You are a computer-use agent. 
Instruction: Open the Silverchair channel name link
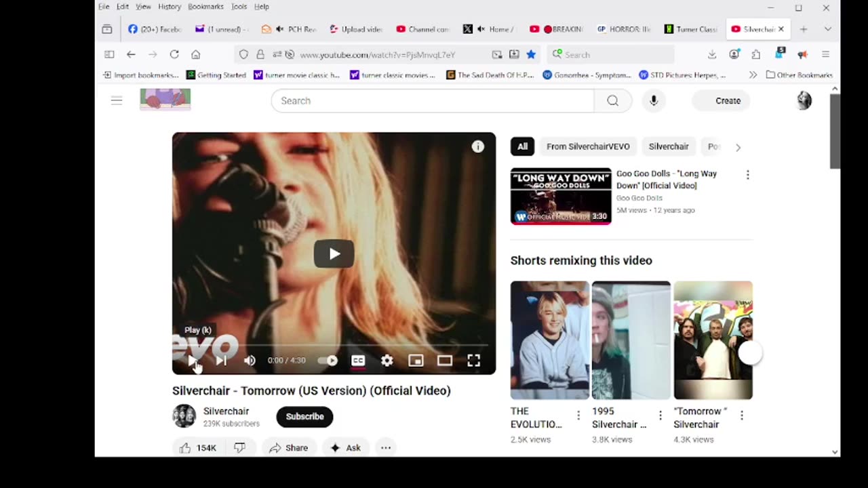[226, 411]
